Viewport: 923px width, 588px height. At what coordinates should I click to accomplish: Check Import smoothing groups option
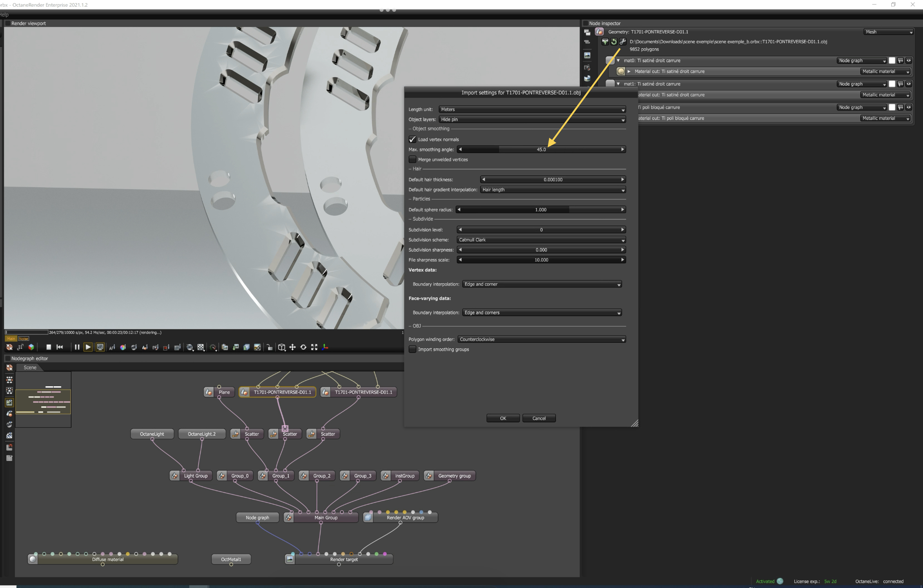[x=412, y=349]
